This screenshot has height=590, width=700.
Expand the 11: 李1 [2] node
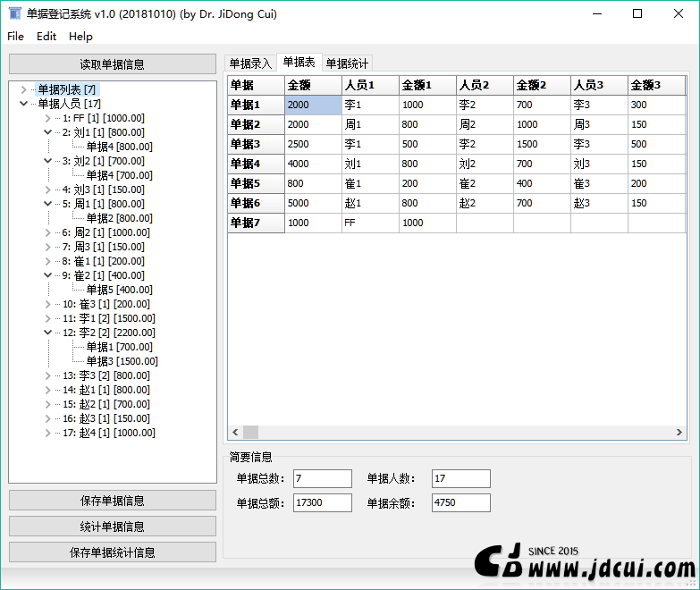coord(47,318)
